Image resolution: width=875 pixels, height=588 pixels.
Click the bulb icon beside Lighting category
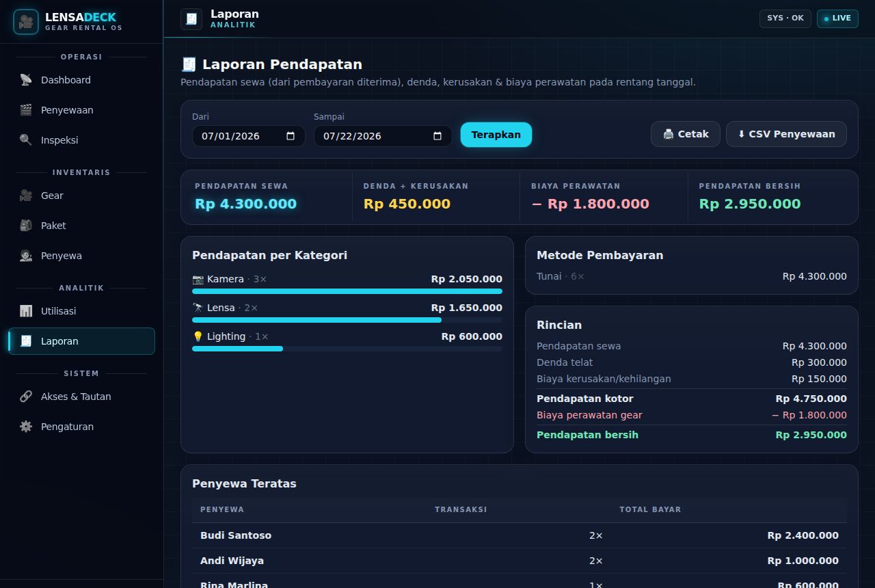point(198,336)
